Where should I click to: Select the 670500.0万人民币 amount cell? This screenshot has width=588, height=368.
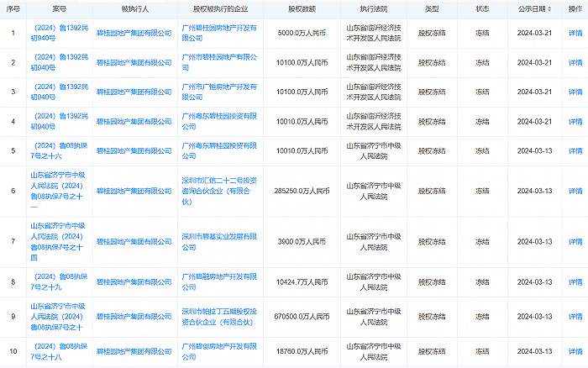(x=302, y=317)
